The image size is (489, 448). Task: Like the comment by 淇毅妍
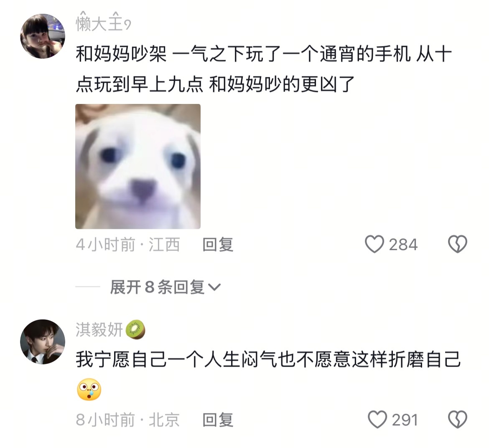(377, 419)
